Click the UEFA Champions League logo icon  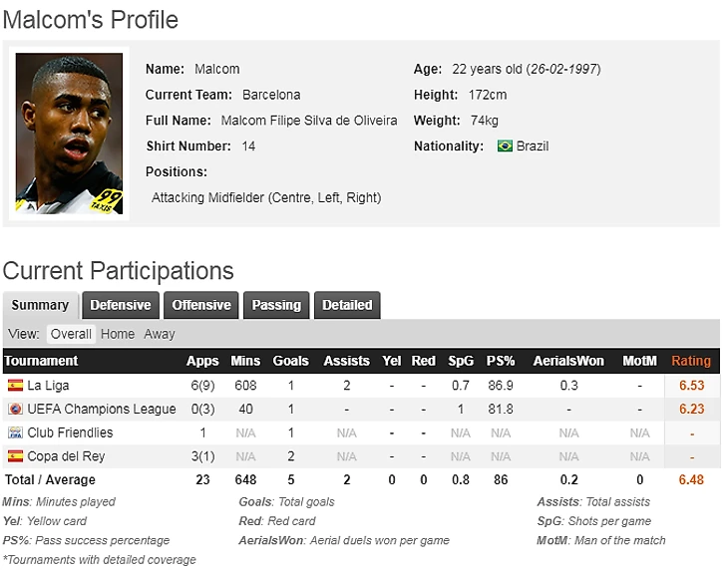(15, 409)
